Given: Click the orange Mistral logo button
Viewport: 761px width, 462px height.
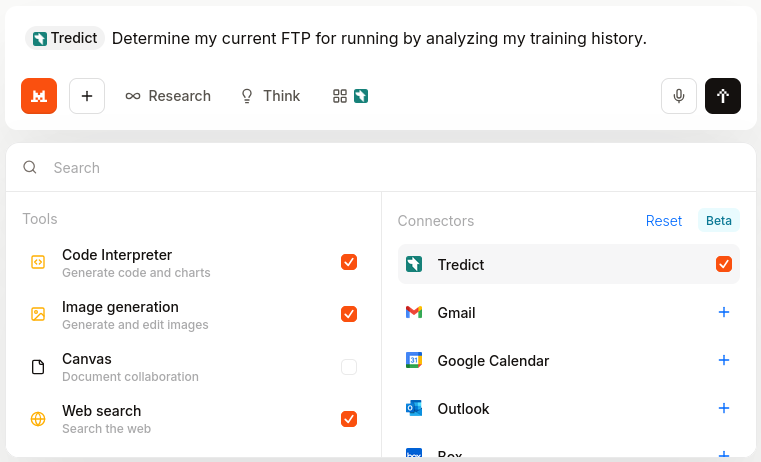Looking at the screenshot, I should coord(39,96).
